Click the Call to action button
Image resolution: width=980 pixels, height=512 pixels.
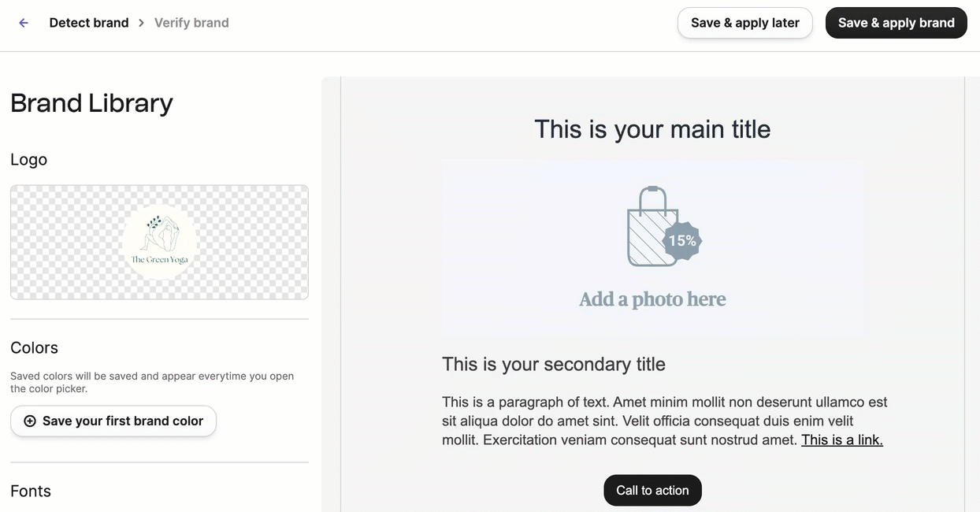click(x=652, y=490)
